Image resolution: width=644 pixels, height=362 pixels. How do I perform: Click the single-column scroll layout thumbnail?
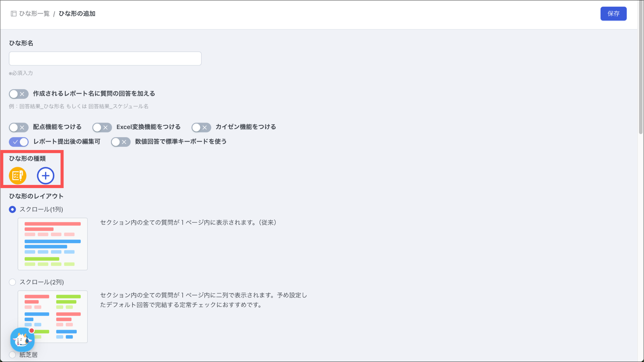tap(53, 244)
